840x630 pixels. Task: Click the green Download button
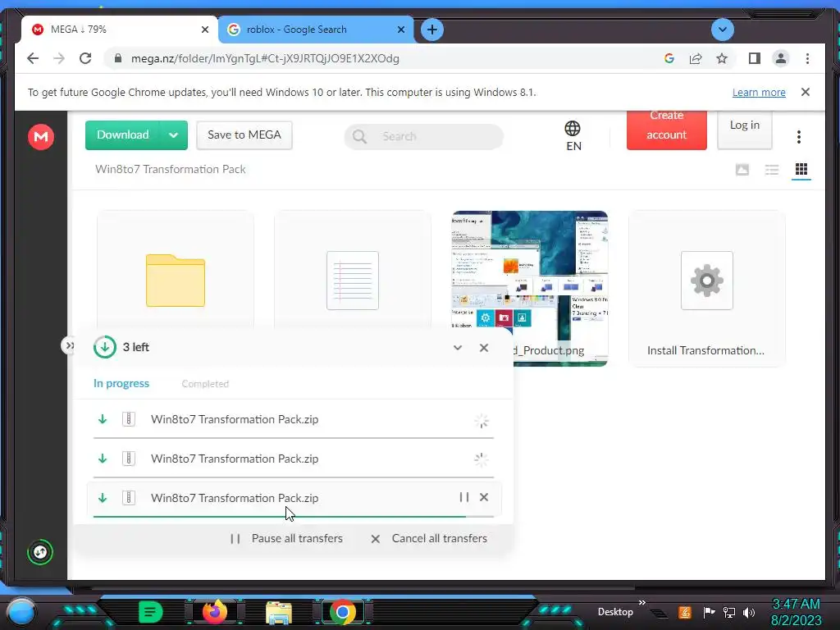pos(123,135)
